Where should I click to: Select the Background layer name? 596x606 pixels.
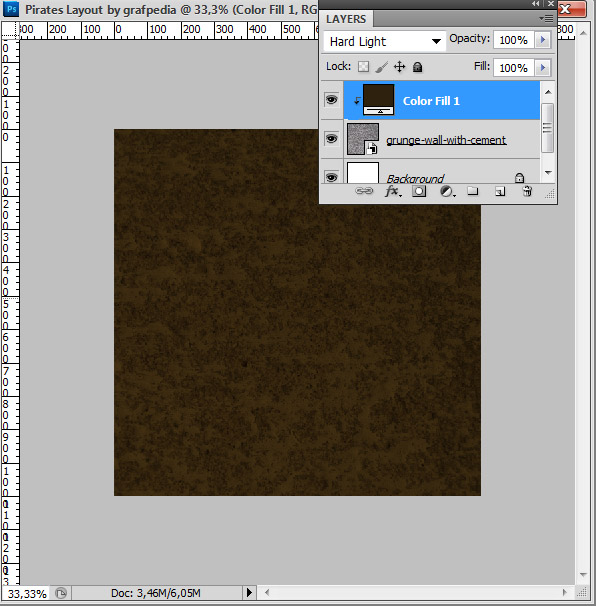point(415,179)
